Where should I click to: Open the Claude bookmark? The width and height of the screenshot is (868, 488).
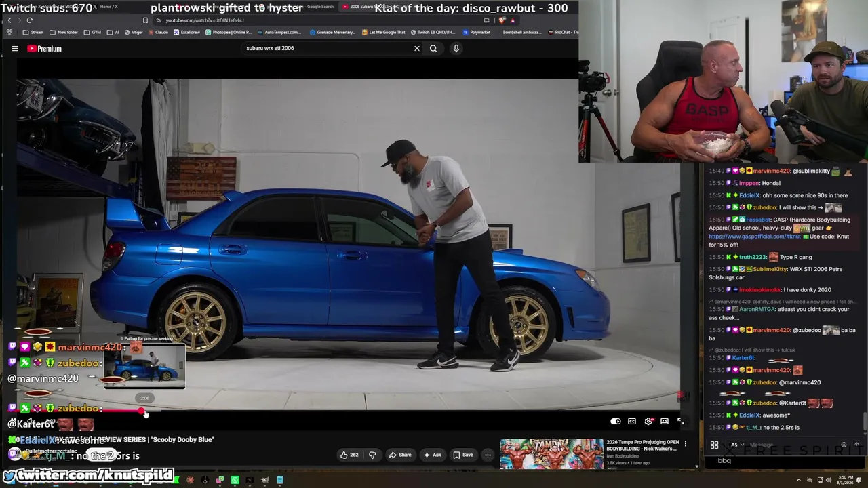tap(158, 32)
